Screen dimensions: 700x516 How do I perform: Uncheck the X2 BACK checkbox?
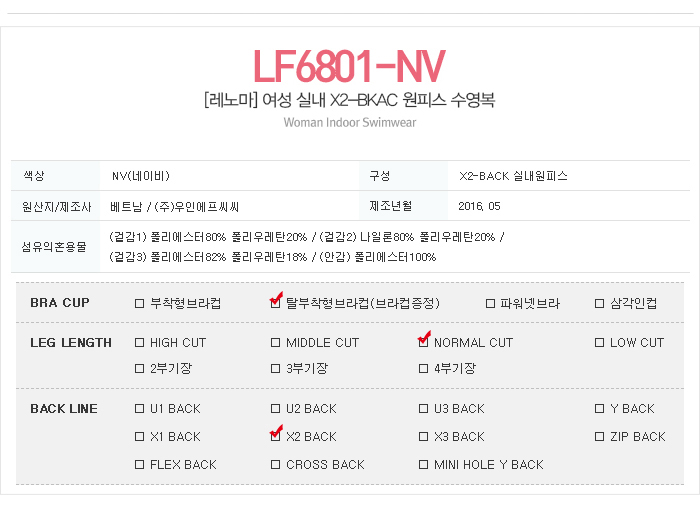point(276,437)
